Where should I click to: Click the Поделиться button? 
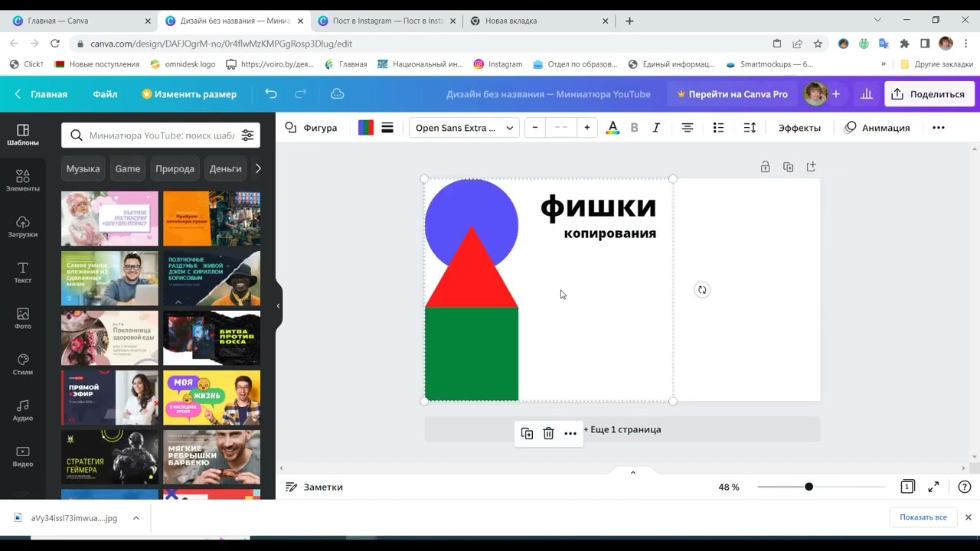[928, 94]
